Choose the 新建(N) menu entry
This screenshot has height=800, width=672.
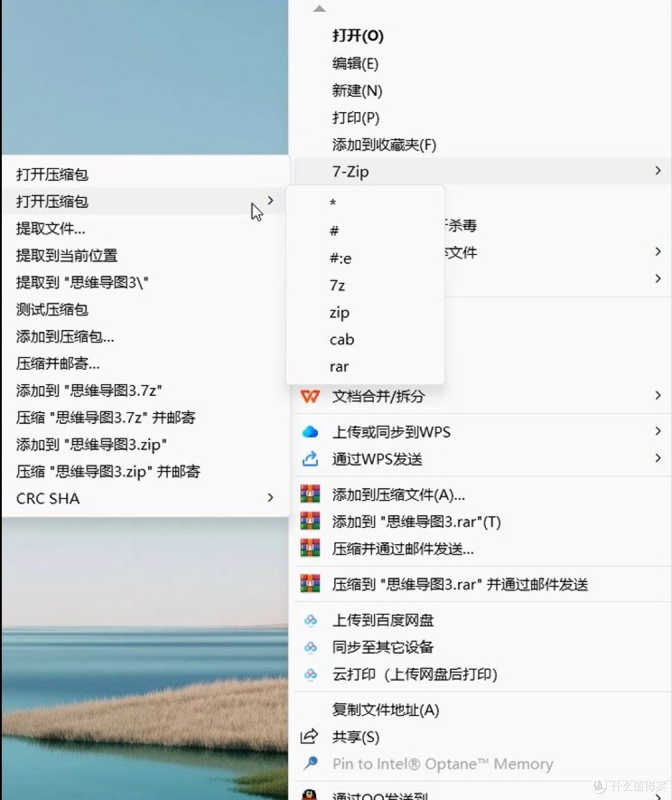click(x=357, y=91)
